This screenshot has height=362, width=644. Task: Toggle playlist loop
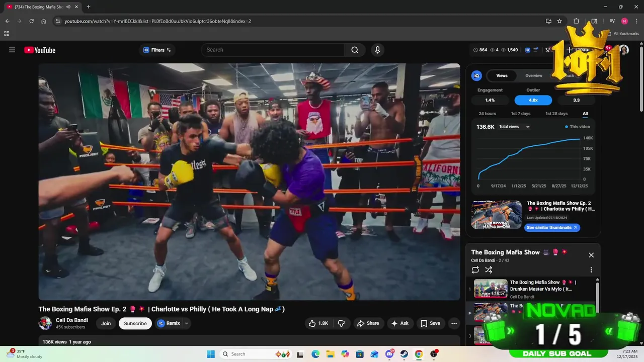tap(475, 270)
